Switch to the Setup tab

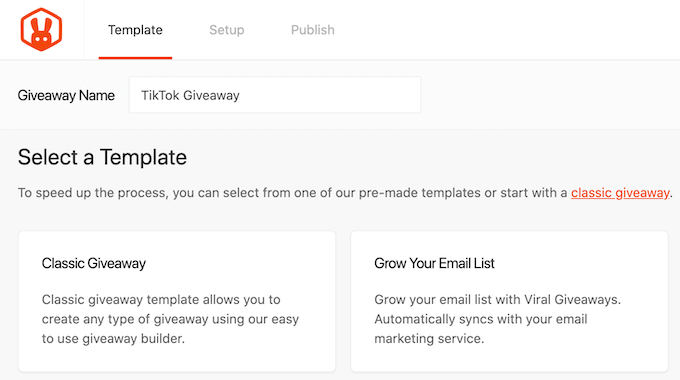tap(226, 30)
